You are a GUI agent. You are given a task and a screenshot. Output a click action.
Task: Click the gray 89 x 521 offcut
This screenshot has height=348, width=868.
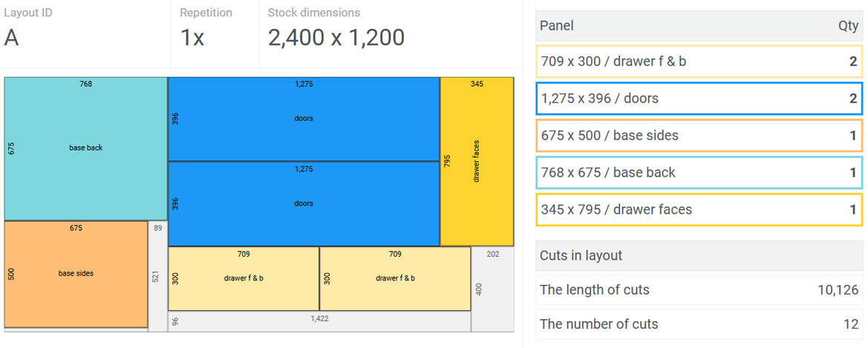click(158, 275)
